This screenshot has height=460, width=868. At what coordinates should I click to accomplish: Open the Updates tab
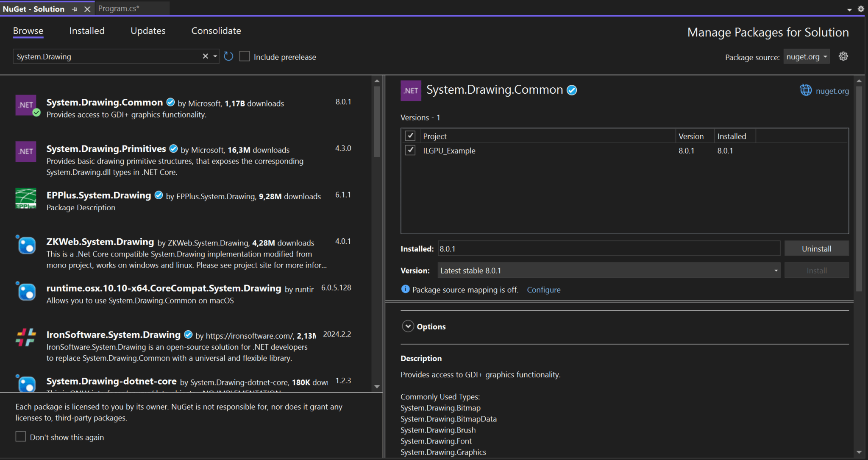coord(147,31)
